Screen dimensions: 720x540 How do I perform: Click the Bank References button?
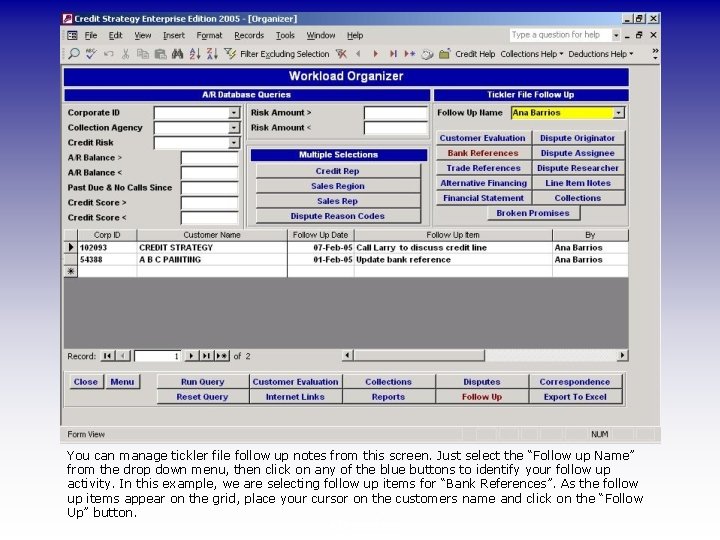point(483,153)
